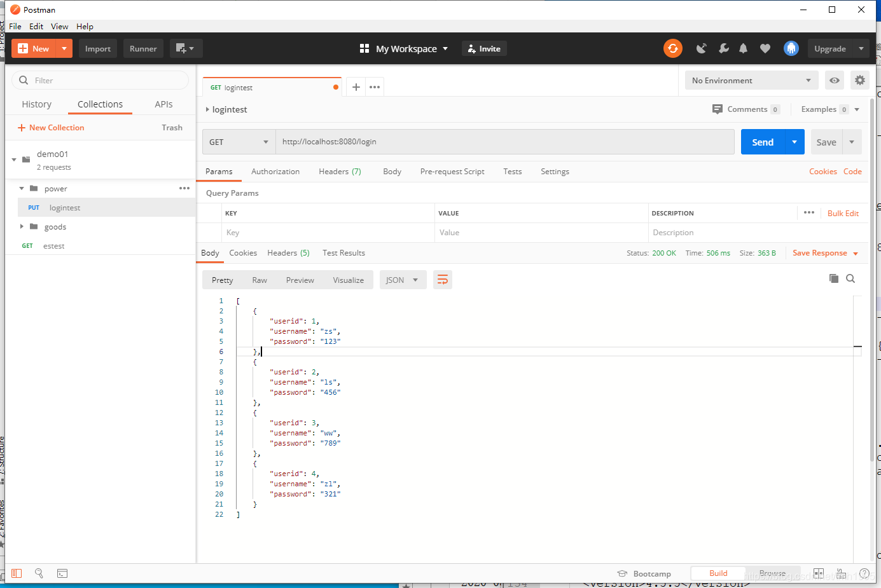Click the Runner button
This screenshot has height=588, width=881.
(143, 48)
